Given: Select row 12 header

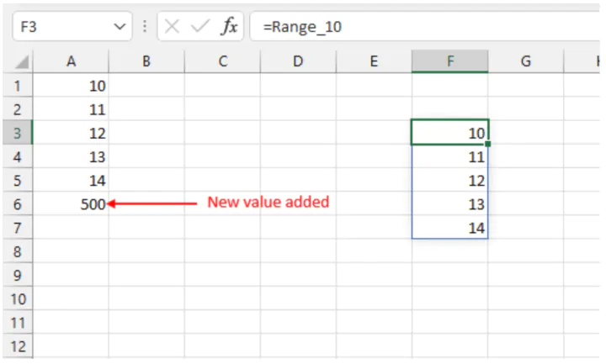Looking at the screenshot, I should click(x=18, y=346).
